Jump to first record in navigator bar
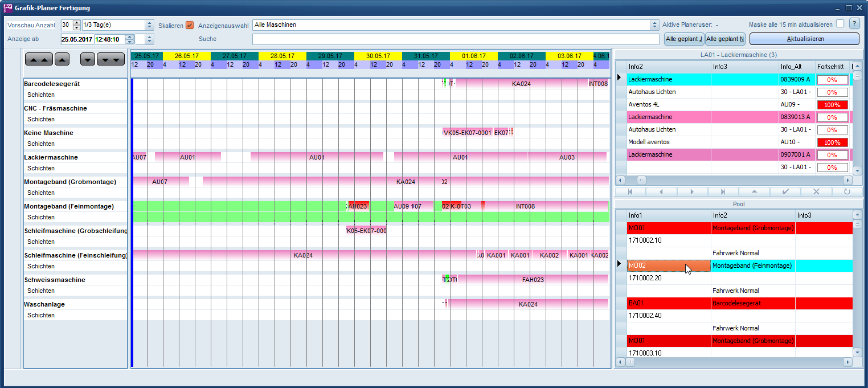This screenshot has height=388, width=868. pyautogui.click(x=630, y=192)
